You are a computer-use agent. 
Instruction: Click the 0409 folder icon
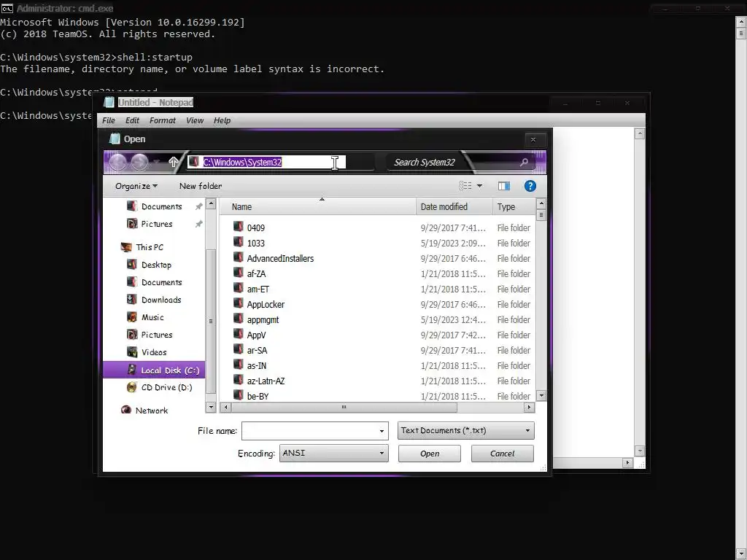pos(239,227)
